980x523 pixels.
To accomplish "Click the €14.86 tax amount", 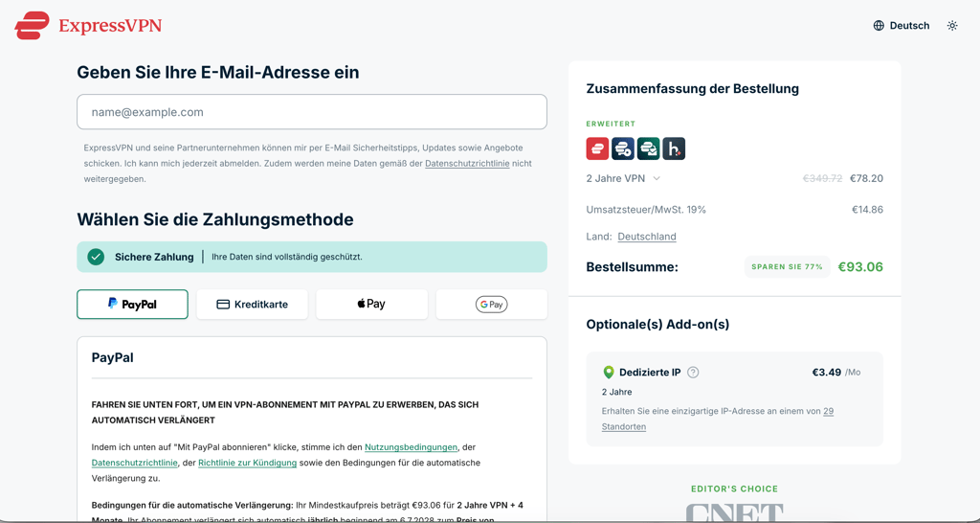I will tap(867, 210).
